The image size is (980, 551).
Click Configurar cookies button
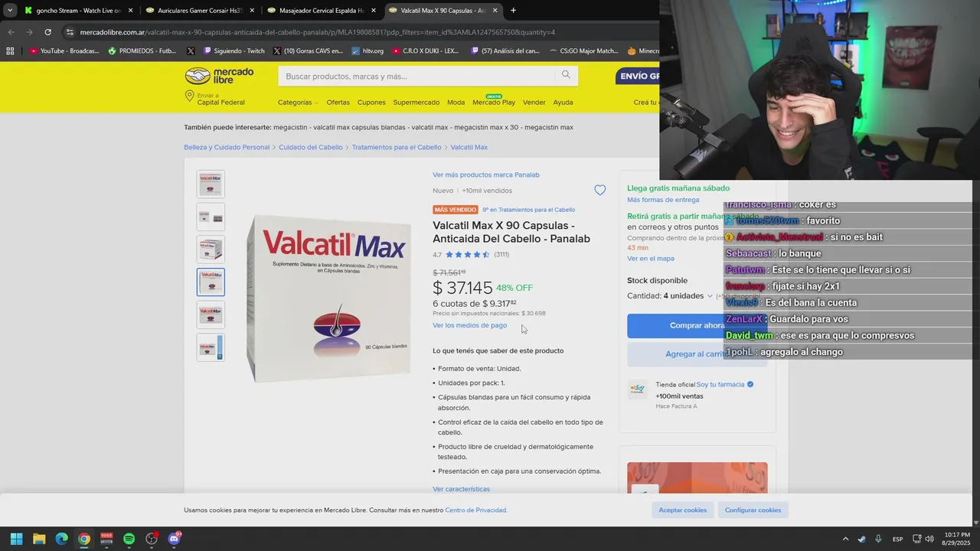pyautogui.click(x=753, y=510)
